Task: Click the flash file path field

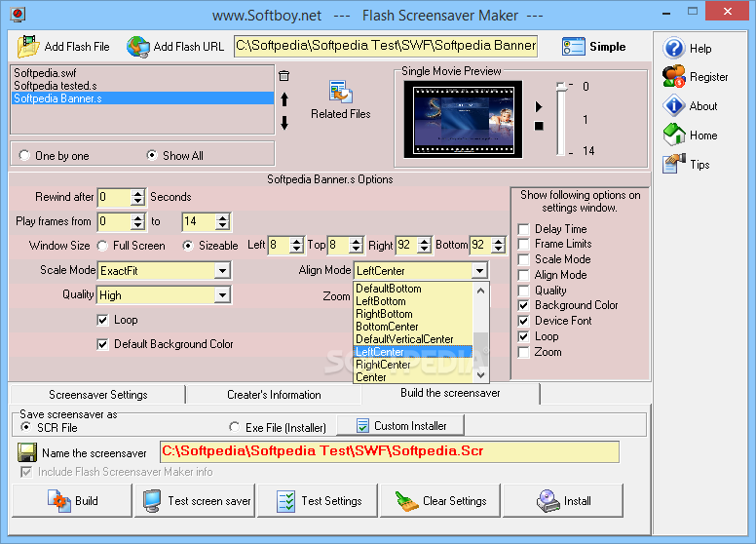Action: click(386, 46)
